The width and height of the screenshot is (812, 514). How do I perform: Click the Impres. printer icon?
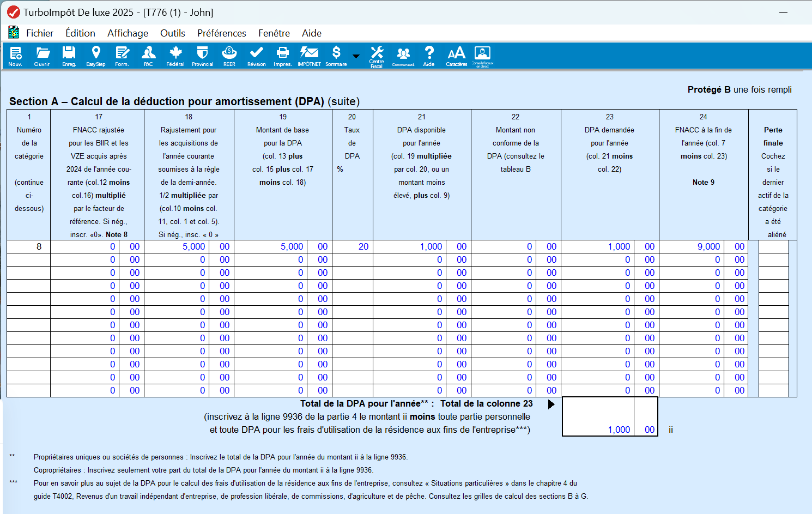point(282,56)
